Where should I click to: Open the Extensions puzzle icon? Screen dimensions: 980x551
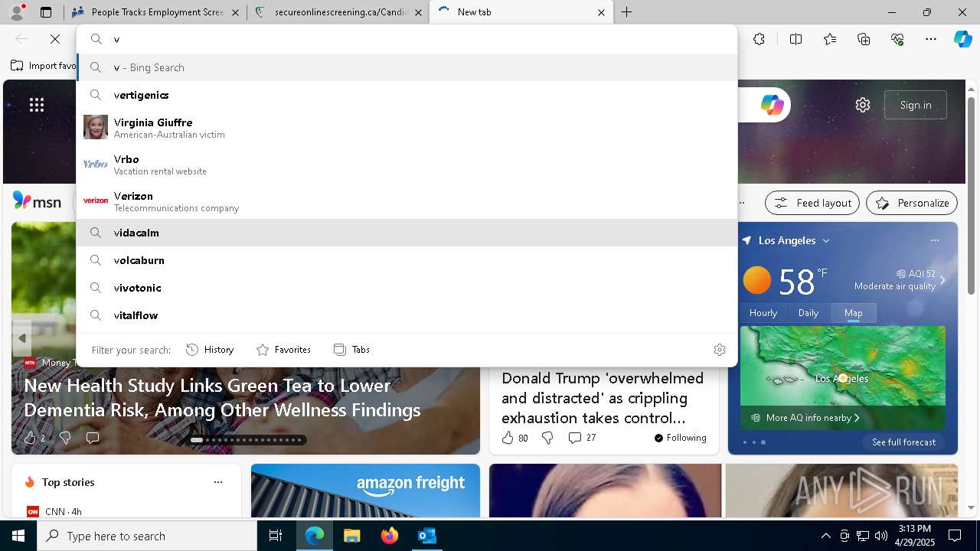tap(759, 39)
